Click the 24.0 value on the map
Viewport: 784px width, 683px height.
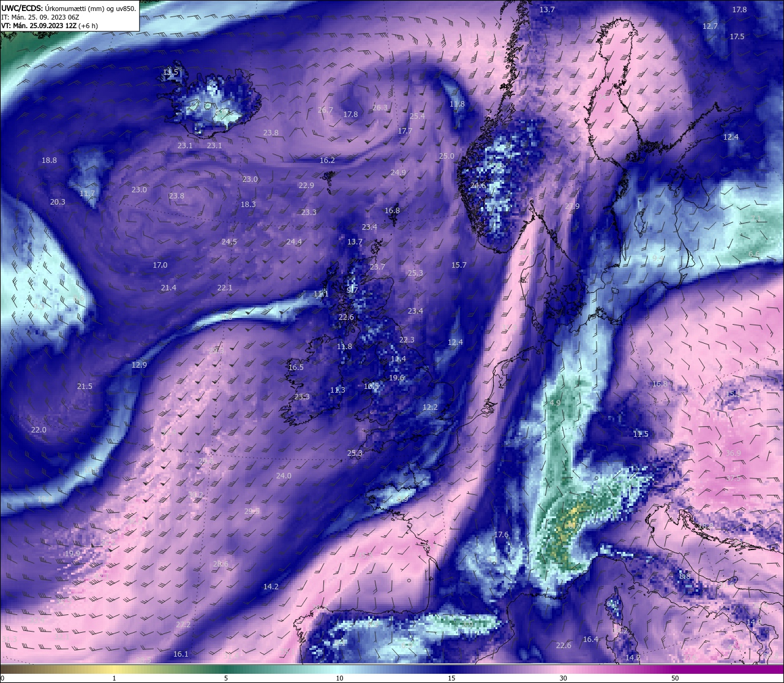[x=284, y=476]
